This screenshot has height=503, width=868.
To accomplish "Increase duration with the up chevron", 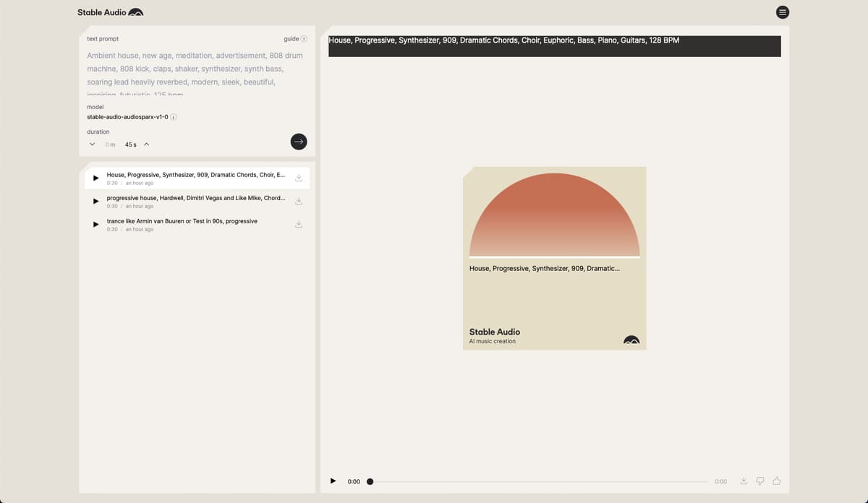I will 147,145.
